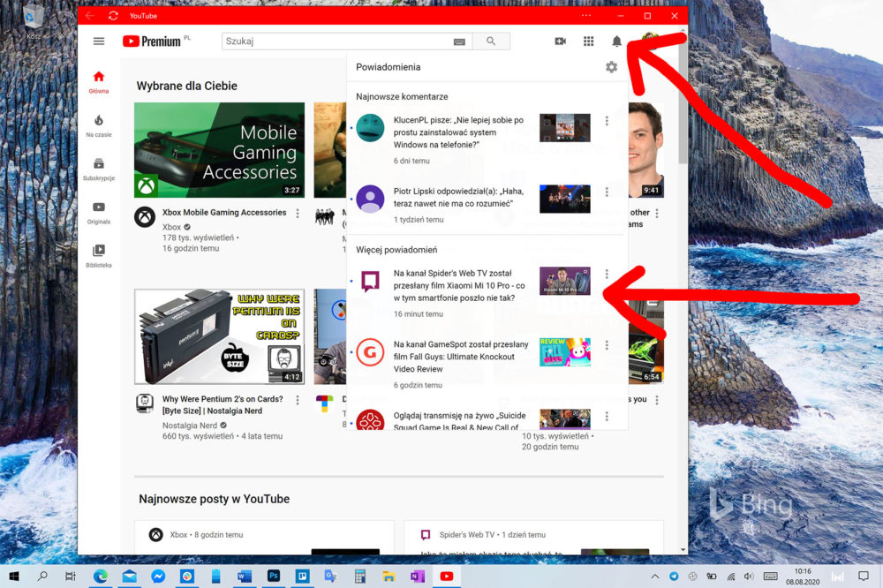Click KlucenPL avatar in notifications
This screenshot has width=883, height=588.
point(370,127)
